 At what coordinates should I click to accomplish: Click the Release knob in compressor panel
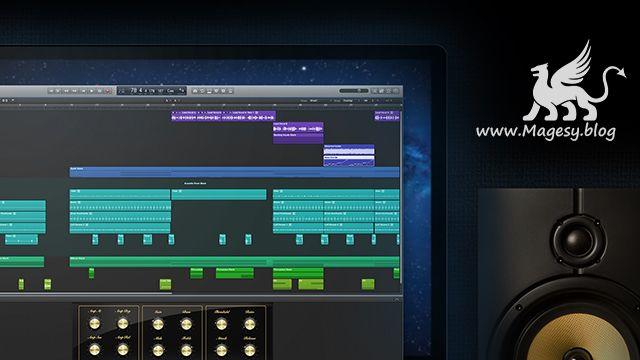[x=249, y=350]
